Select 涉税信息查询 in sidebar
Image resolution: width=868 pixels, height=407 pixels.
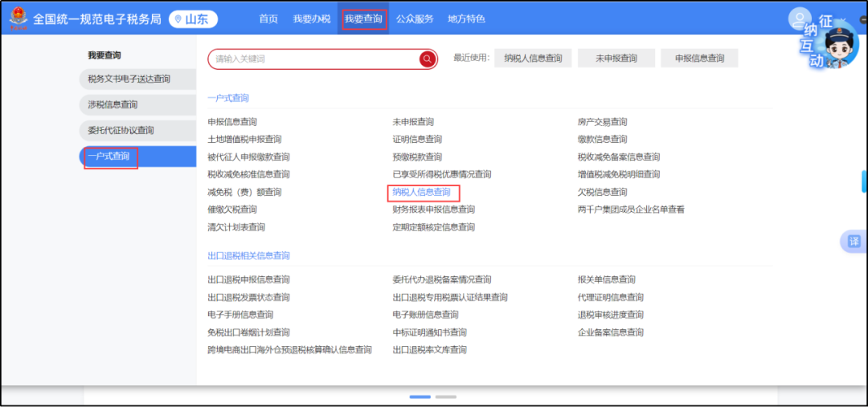tap(138, 104)
